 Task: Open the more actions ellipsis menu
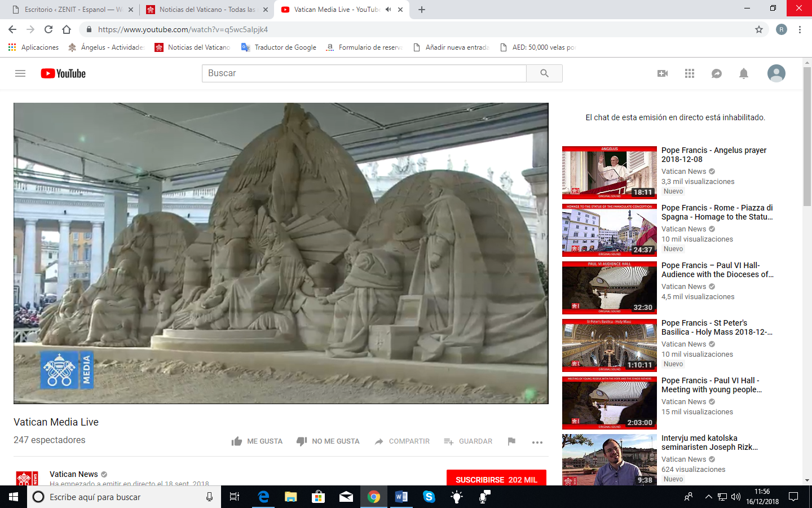coord(537,442)
